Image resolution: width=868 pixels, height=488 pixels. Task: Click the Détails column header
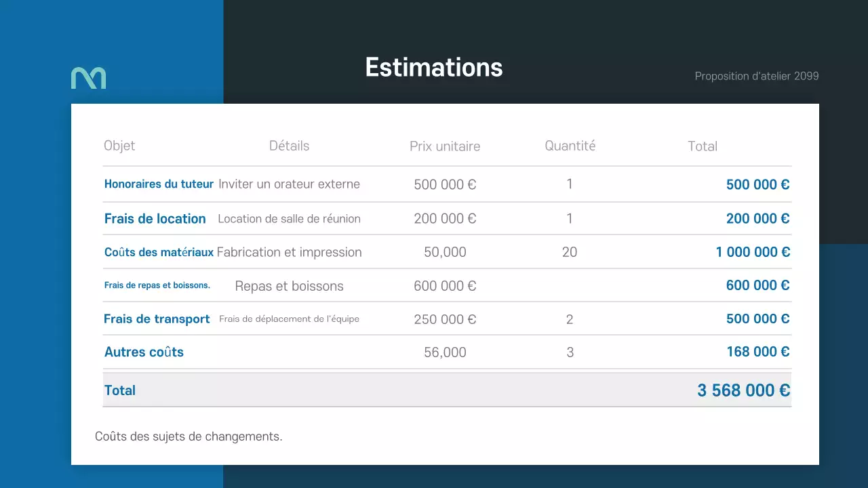289,146
